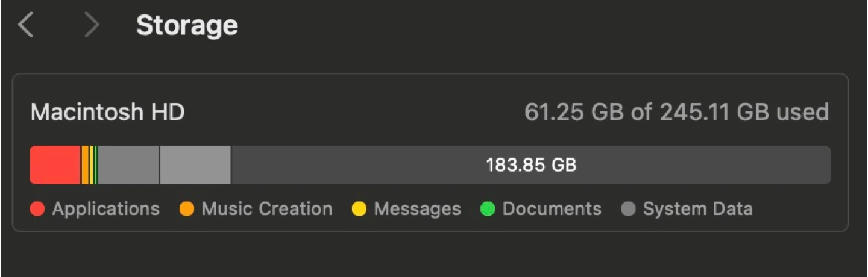Click the green Documents legend dot
Viewport: 868px width, 277px height.
pos(488,210)
